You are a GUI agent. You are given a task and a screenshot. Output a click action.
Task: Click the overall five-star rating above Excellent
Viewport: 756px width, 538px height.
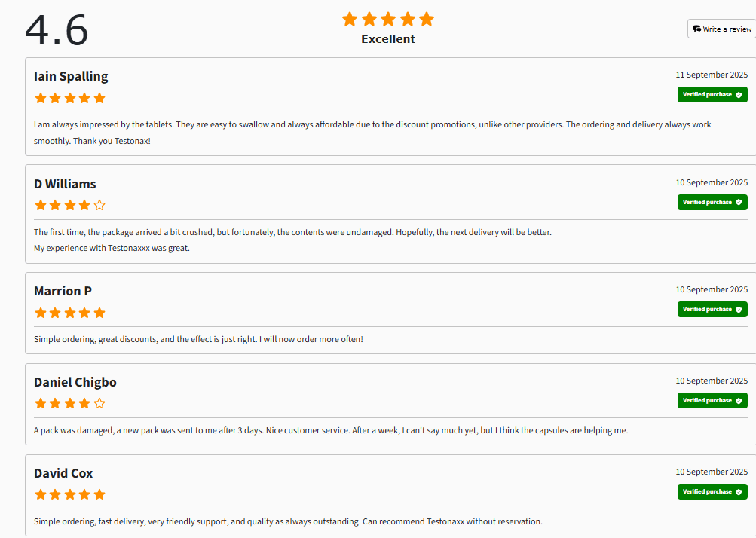click(x=388, y=20)
